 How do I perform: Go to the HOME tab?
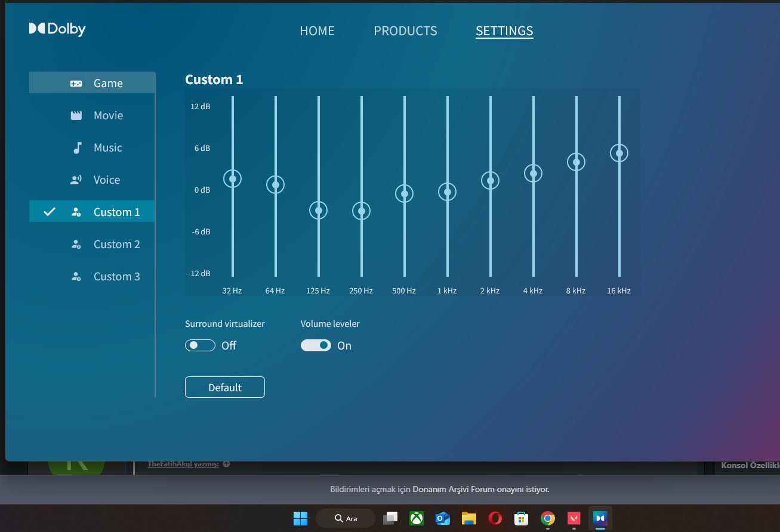tap(317, 31)
